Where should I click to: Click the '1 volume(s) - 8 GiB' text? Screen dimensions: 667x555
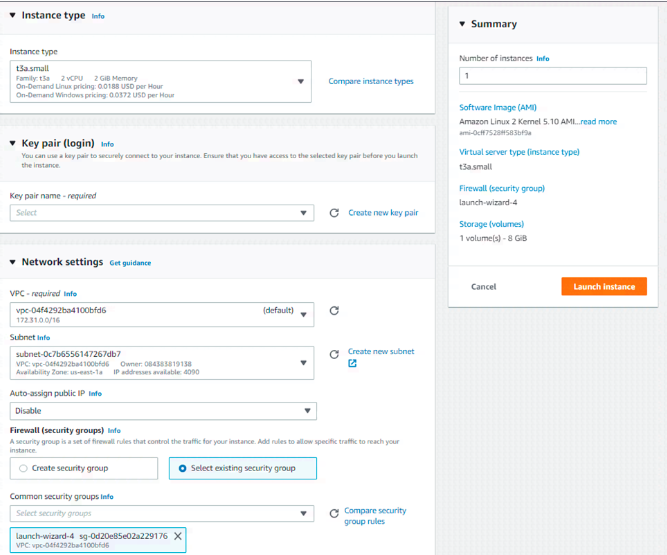pos(493,238)
